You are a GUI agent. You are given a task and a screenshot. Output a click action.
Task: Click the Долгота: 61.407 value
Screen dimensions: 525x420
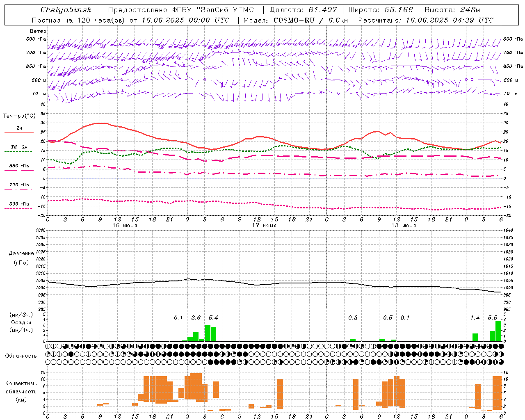(303, 10)
